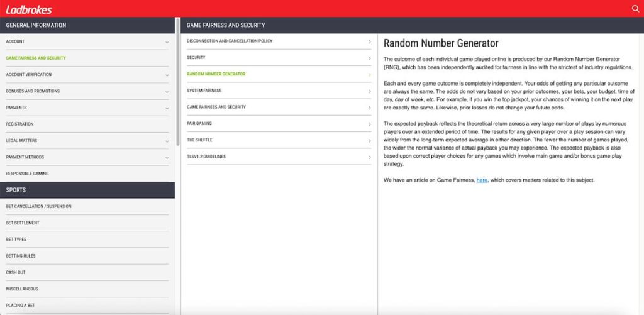Expand the Payments section chevron
644x315 pixels.
(167, 108)
